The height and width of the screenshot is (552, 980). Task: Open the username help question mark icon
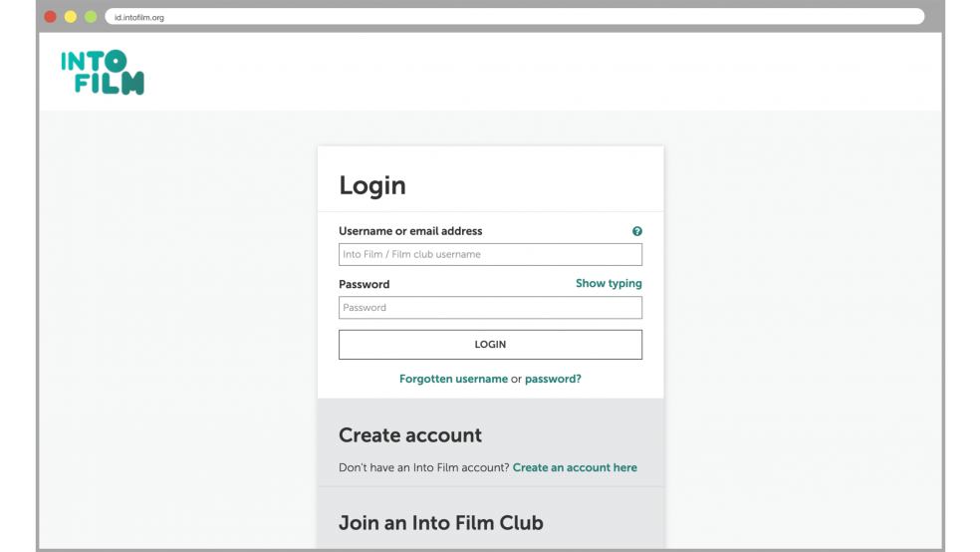click(x=636, y=231)
